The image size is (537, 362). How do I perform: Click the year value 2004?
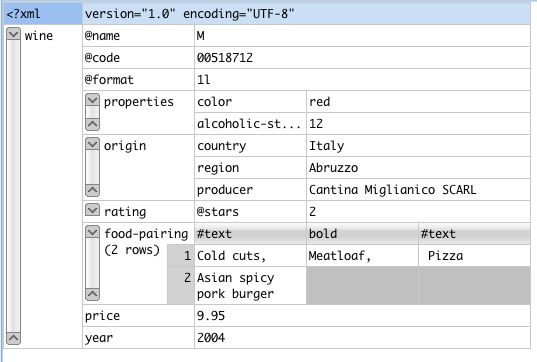362,337
